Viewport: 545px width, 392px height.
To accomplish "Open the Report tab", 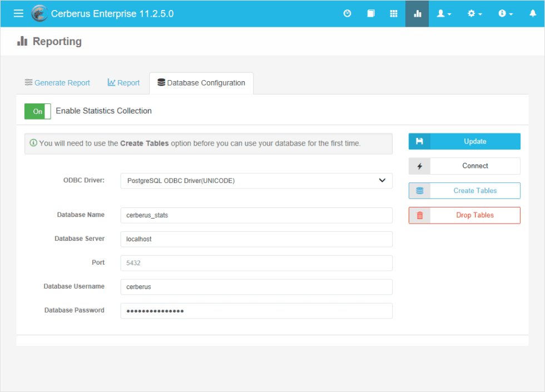I will 123,82.
